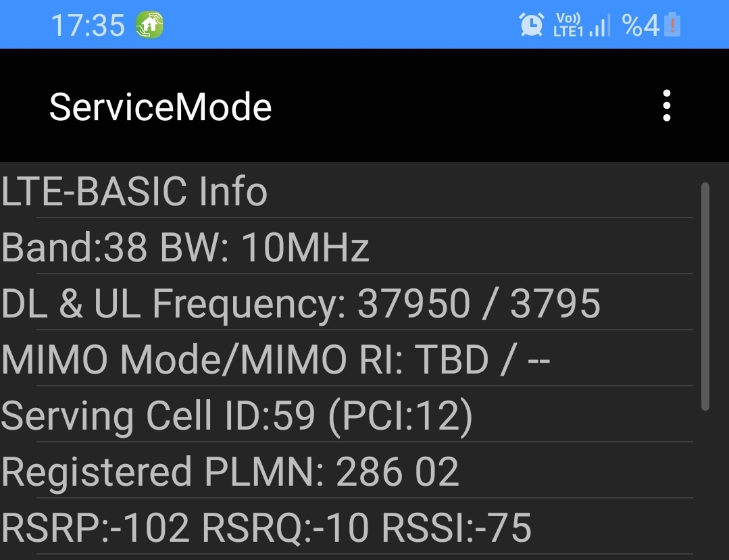Select the DL & UL Frequency row
Viewport: 729px width, 560px height.
pos(347,303)
